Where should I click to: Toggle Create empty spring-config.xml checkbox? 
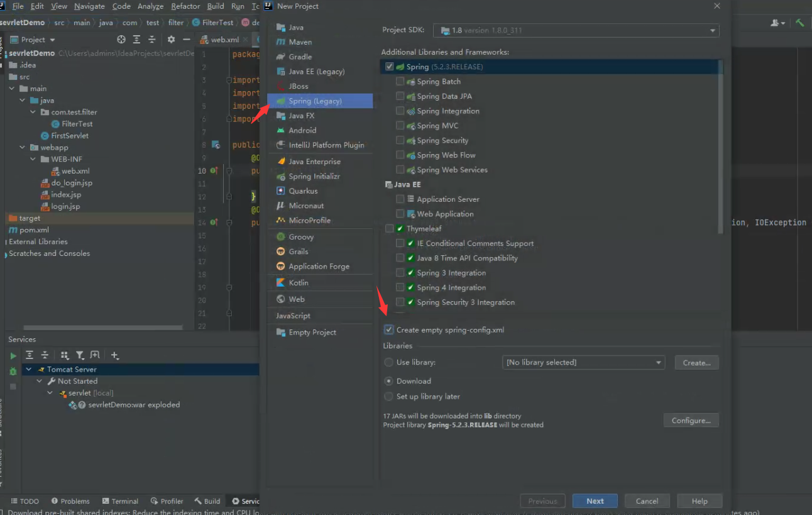click(389, 329)
